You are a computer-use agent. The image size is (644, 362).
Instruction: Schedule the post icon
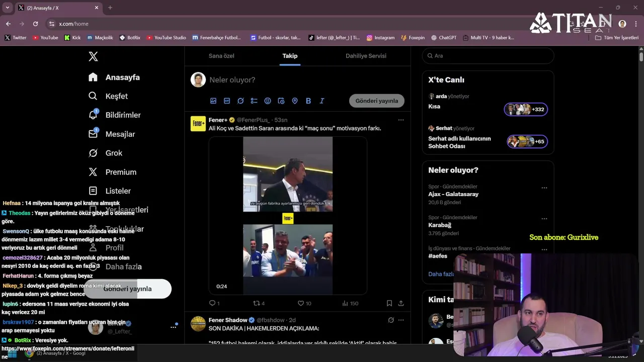pyautogui.click(x=281, y=101)
